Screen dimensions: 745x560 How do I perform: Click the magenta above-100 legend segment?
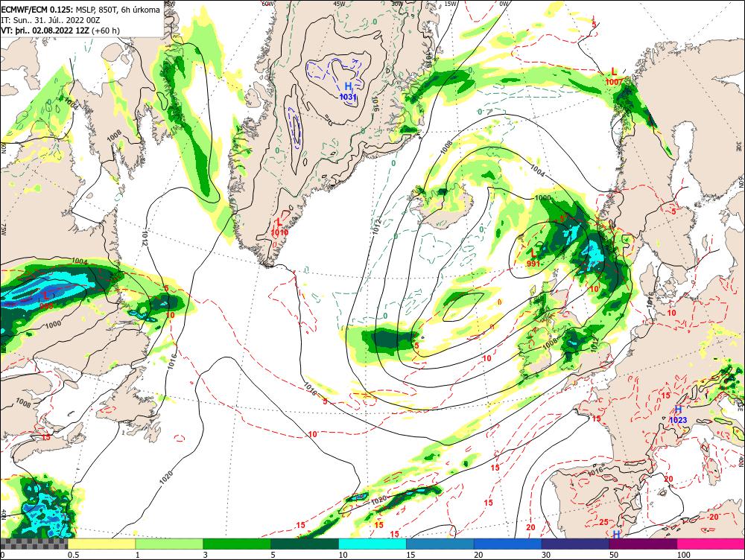point(711,544)
